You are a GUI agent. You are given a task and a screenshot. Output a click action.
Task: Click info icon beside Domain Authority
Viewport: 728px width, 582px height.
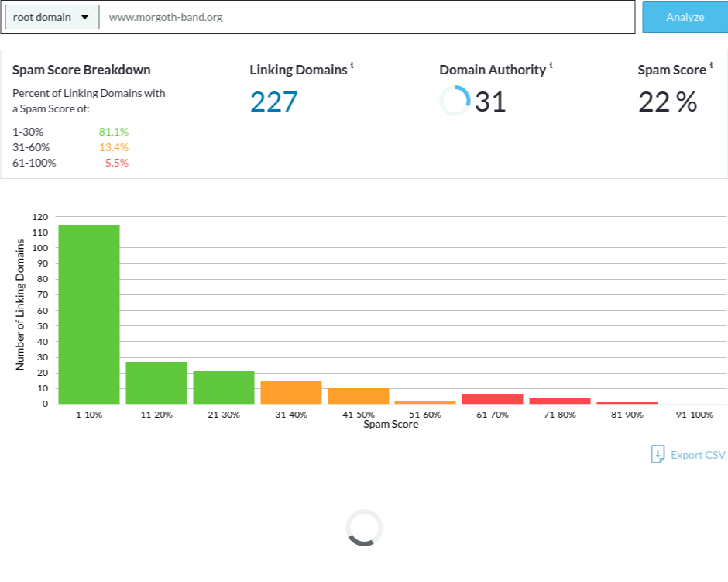click(551, 66)
